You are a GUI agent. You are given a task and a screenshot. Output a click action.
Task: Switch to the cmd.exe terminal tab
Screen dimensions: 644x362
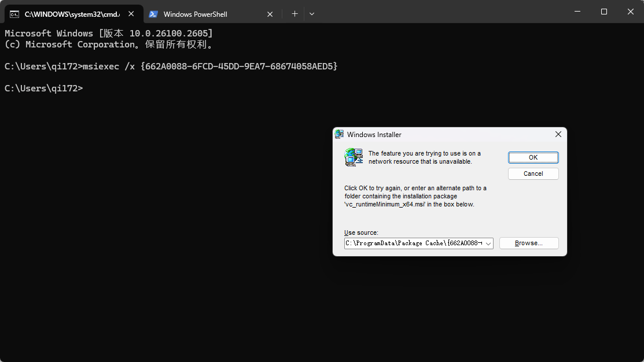74,14
